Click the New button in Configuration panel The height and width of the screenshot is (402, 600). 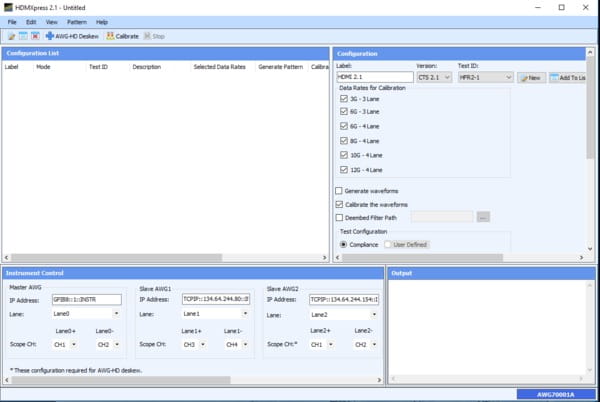tap(531, 78)
